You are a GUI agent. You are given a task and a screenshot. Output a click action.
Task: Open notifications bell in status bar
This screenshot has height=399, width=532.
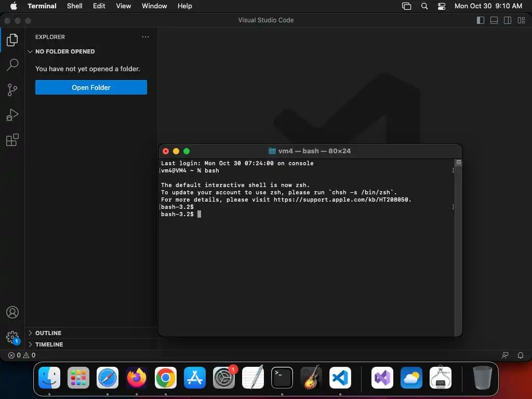point(521,355)
